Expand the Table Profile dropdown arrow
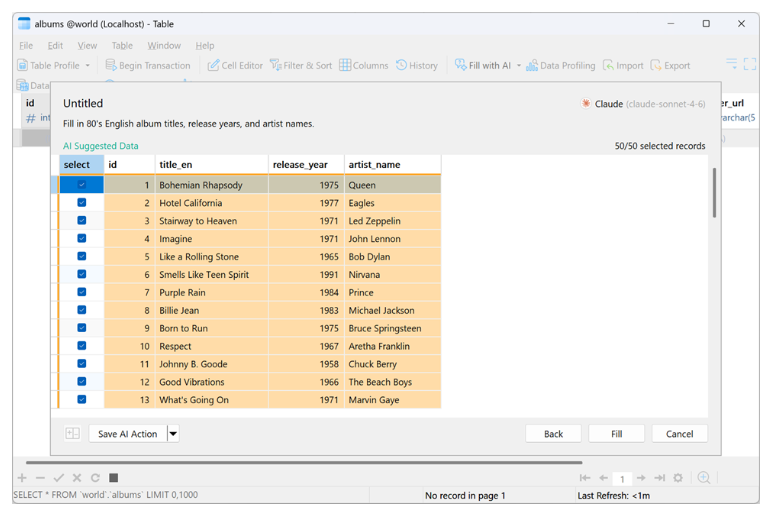768x506 pixels. tap(88, 66)
